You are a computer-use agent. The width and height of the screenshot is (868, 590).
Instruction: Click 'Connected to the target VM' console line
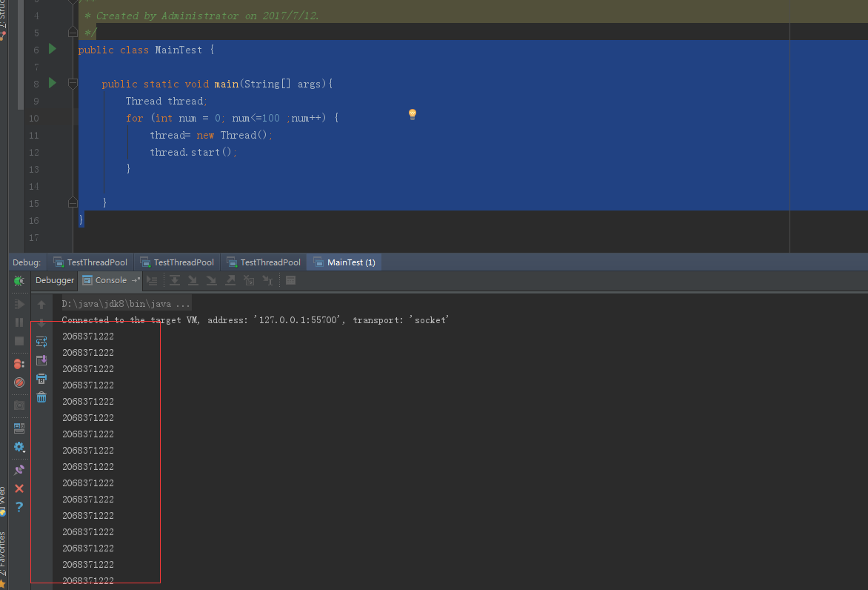pyautogui.click(x=256, y=320)
